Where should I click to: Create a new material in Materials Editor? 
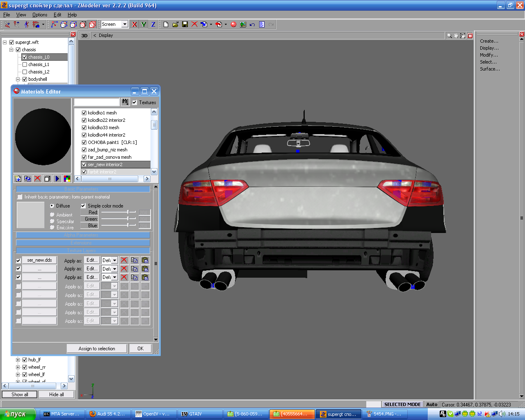[x=18, y=178]
